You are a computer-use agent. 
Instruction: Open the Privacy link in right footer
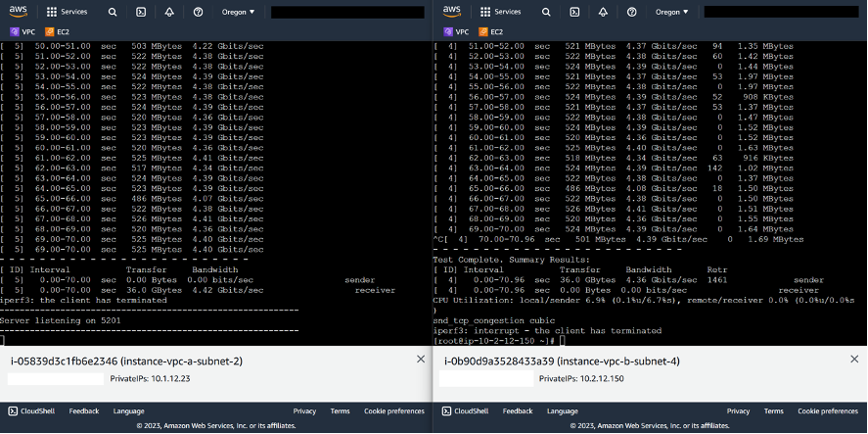click(739, 411)
